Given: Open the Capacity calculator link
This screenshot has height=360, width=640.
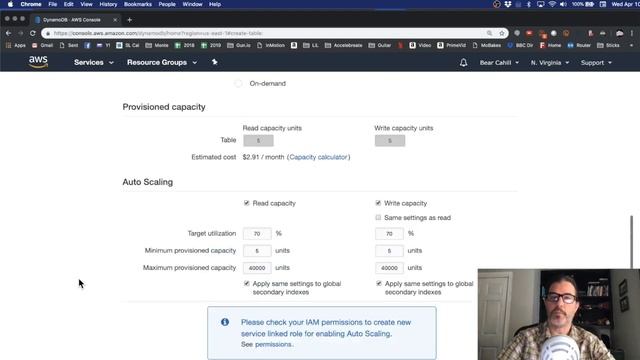Looking at the screenshot, I should coord(318,157).
